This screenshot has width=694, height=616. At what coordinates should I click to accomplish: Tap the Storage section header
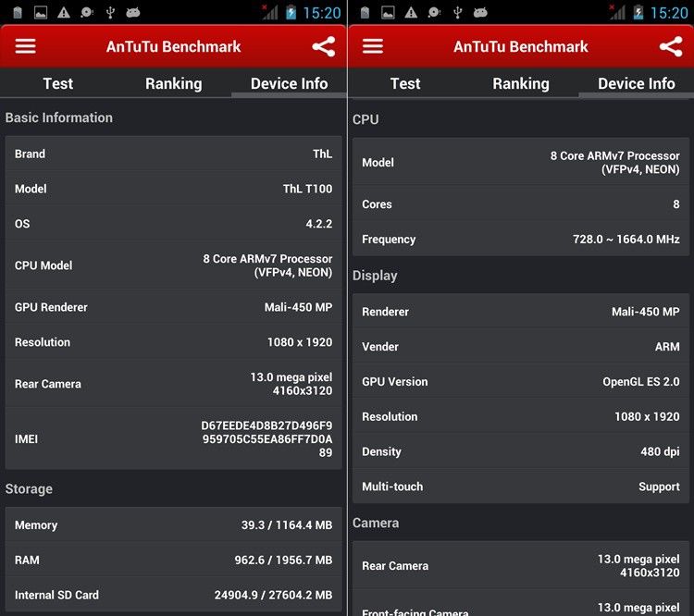click(29, 488)
